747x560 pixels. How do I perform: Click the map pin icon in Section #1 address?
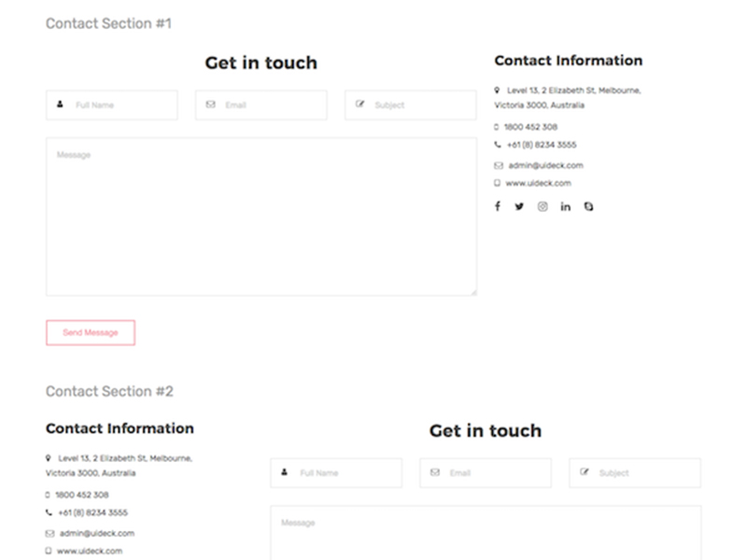tap(498, 91)
